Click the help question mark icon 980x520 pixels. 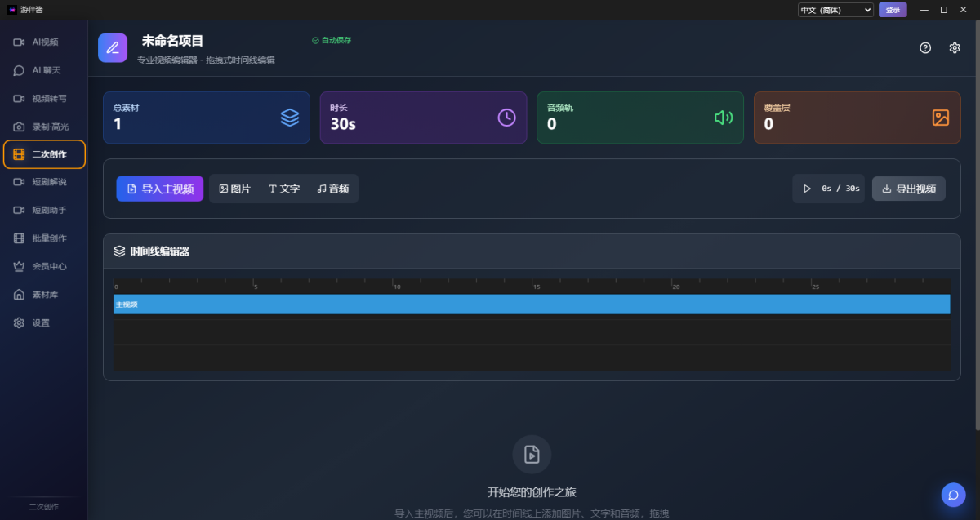(x=925, y=48)
